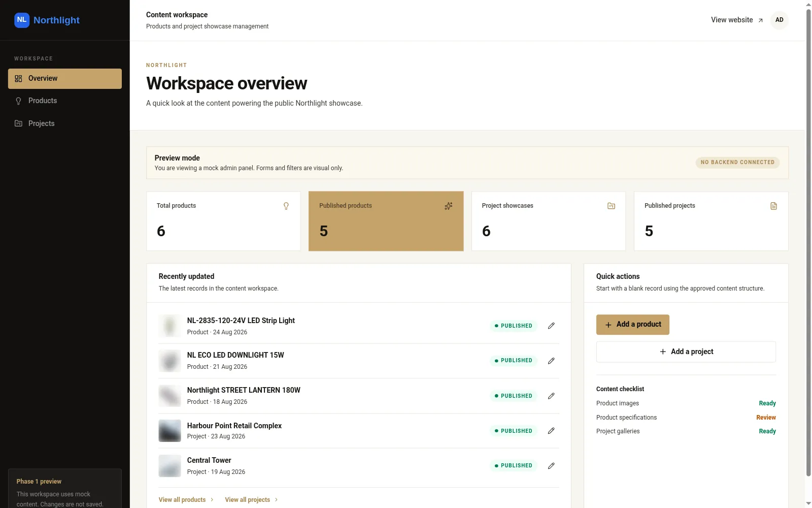This screenshot has width=812, height=508.
Task: Click the external arrow icon beside View website
Action: (x=760, y=20)
